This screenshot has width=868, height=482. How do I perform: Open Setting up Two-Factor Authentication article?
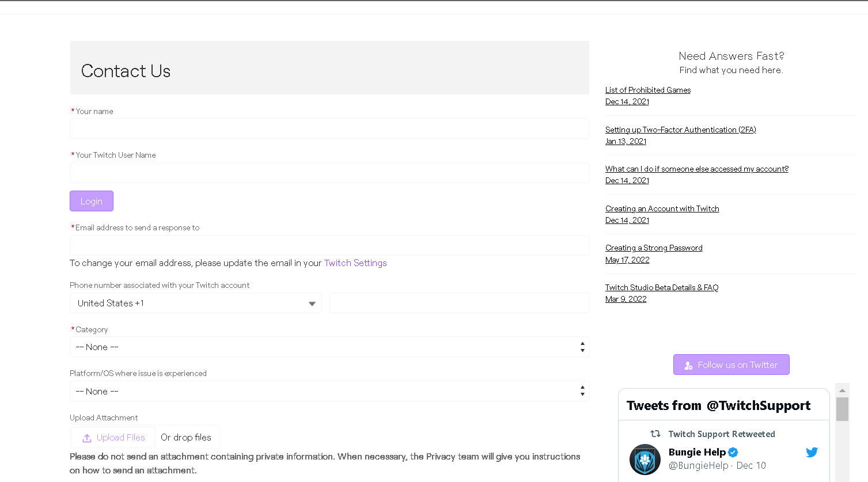click(681, 130)
